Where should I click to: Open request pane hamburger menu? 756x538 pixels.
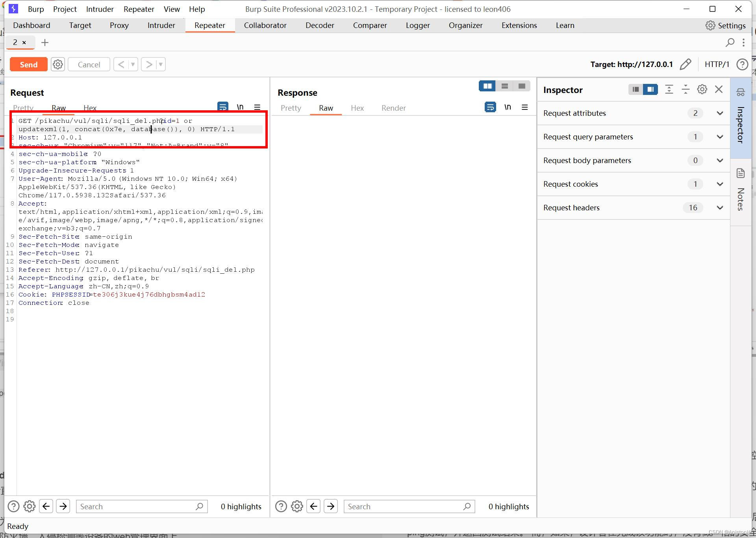(257, 107)
